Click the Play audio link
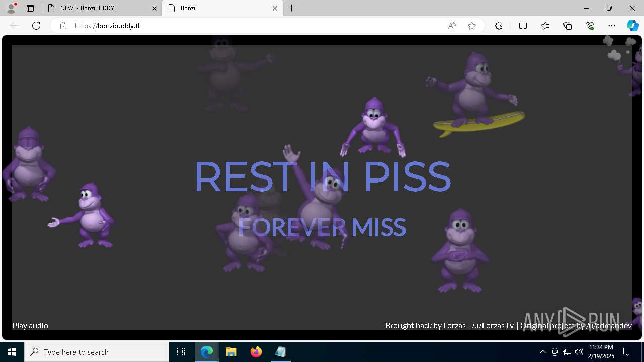644x362 pixels. [x=30, y=326]
